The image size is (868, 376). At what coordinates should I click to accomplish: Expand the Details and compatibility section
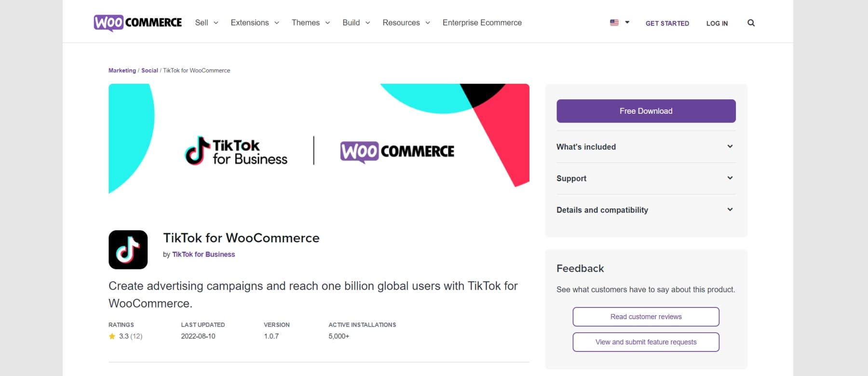[646, 210]
